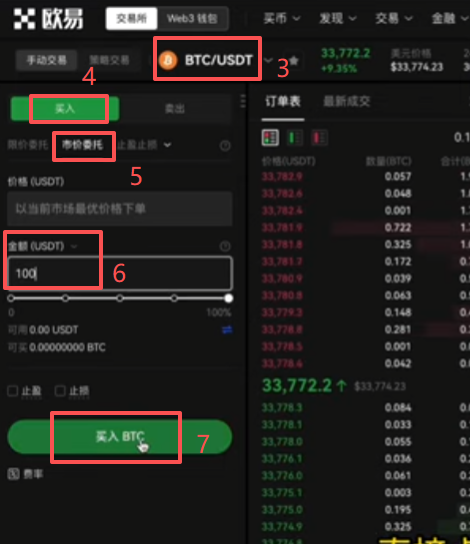Focus the amount input containing 100
470x544 pixels.
(x=120, y=273)
